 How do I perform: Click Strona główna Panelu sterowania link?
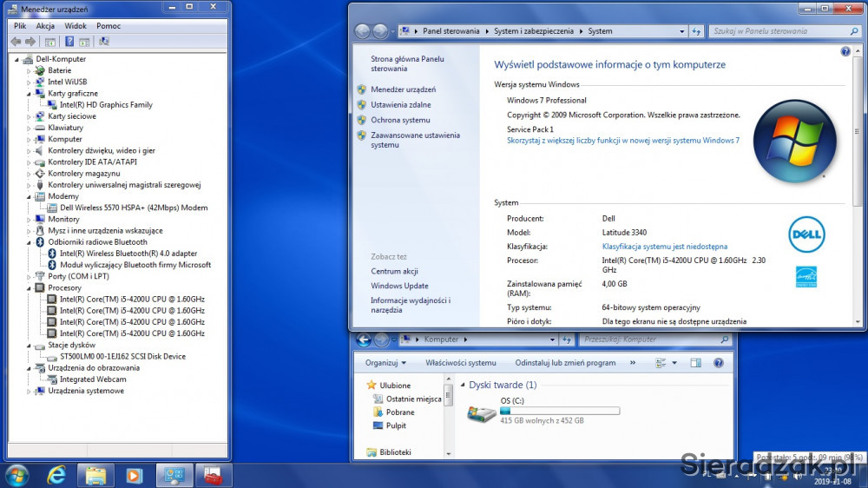pyautogui.click(x=407, y=63)
